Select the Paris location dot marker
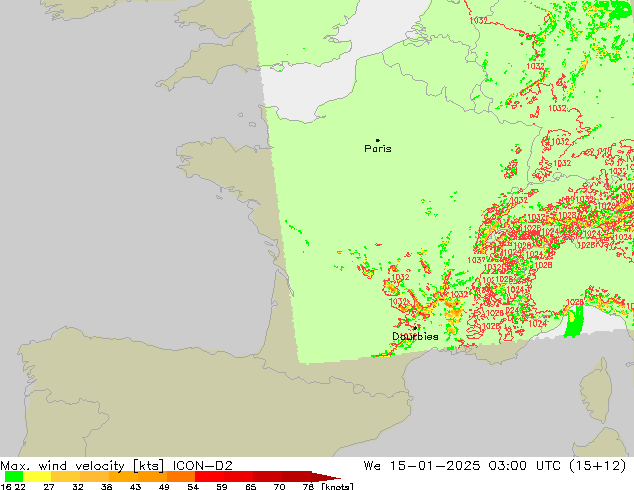634x490 pixels. 378,140
